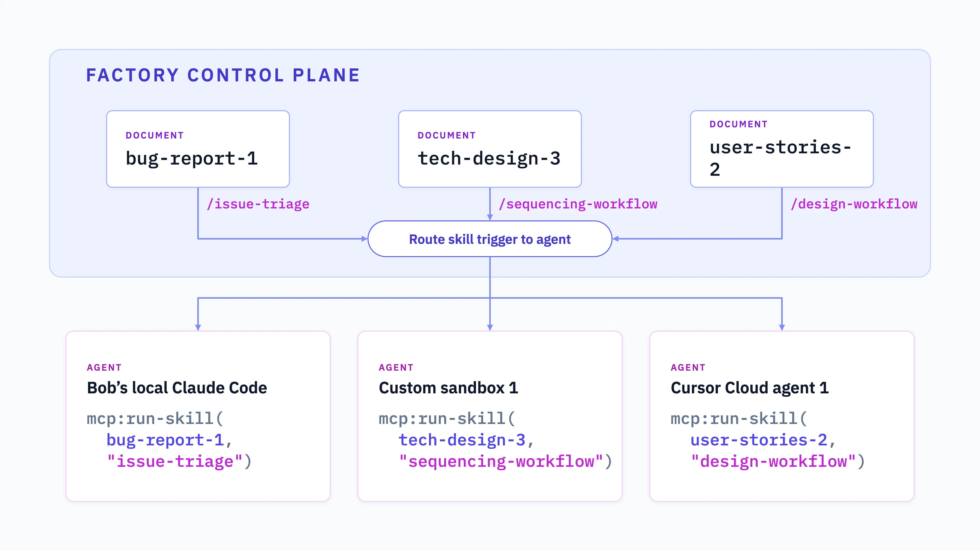Click user-stories-2 argument in Cursor agent code
Viewport: 980px width, 551px height.
pyautogui.click(x=758, y=440)
